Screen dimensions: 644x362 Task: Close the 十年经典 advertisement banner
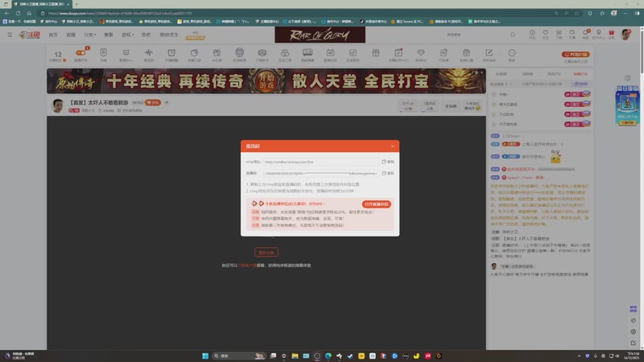click(x=481, y=72)
